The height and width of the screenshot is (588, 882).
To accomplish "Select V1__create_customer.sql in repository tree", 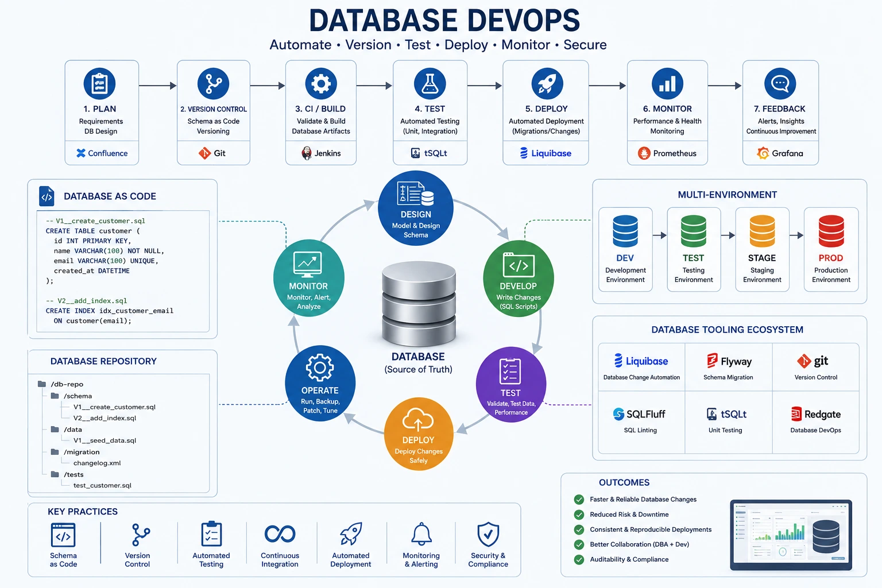I will 114,407.
